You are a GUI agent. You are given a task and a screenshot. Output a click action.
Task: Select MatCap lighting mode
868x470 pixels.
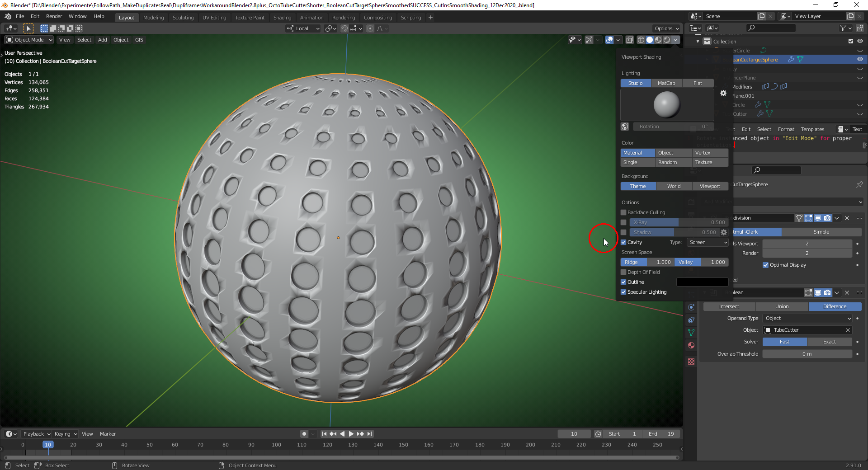(x=666, y=83)
